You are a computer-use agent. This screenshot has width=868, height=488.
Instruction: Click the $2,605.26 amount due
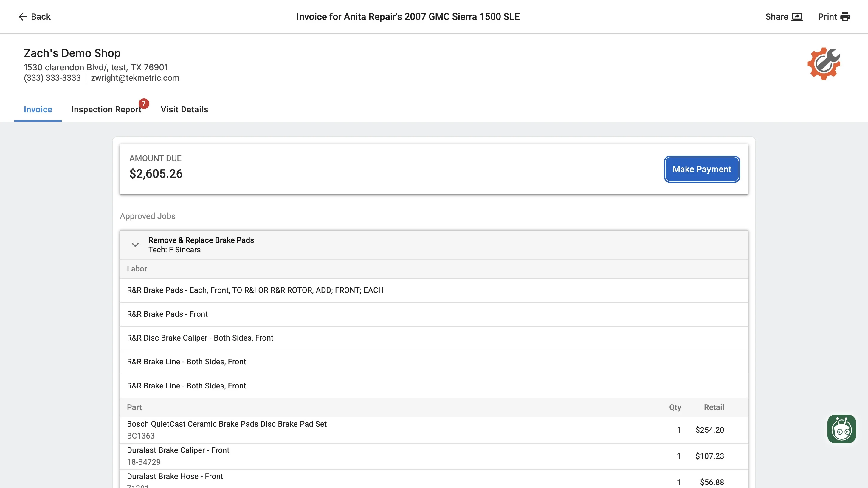pyautogui.click(x=156, y=174)
